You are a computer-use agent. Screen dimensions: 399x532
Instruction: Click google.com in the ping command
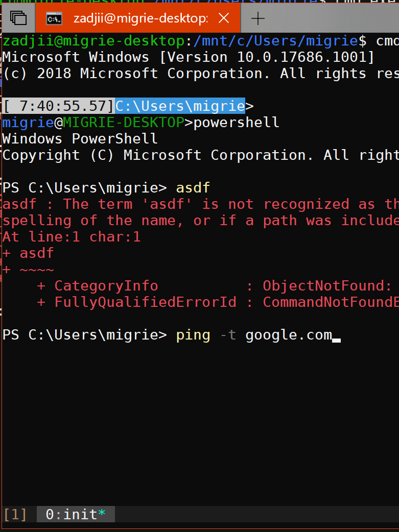click(289, 335)
